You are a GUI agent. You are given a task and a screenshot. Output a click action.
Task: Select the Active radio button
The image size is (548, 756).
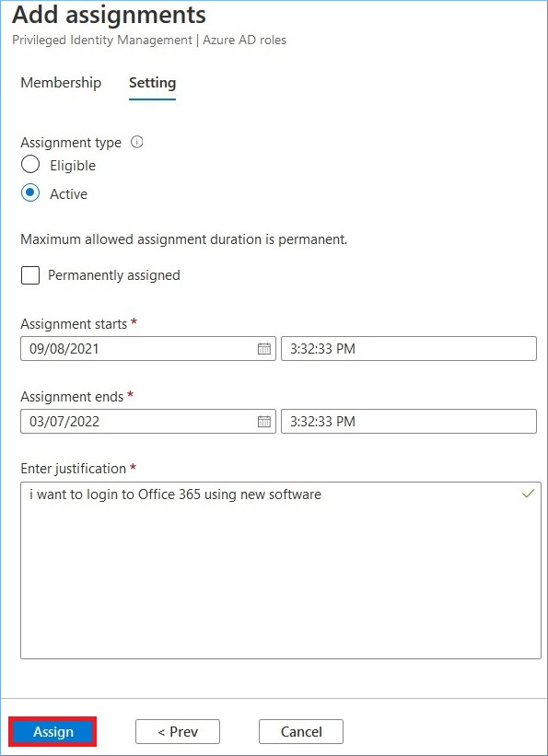pos(29,193)
